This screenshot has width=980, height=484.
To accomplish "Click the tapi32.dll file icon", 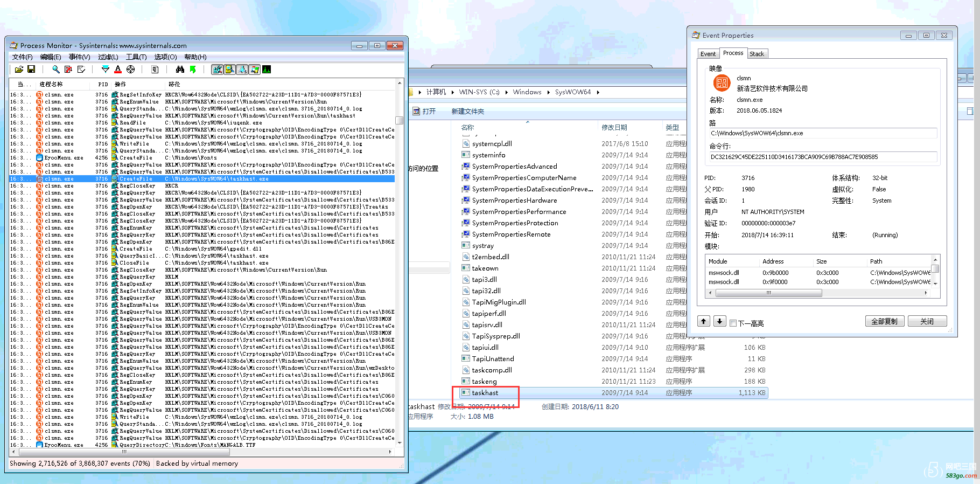I will click(x=466, y=291).
